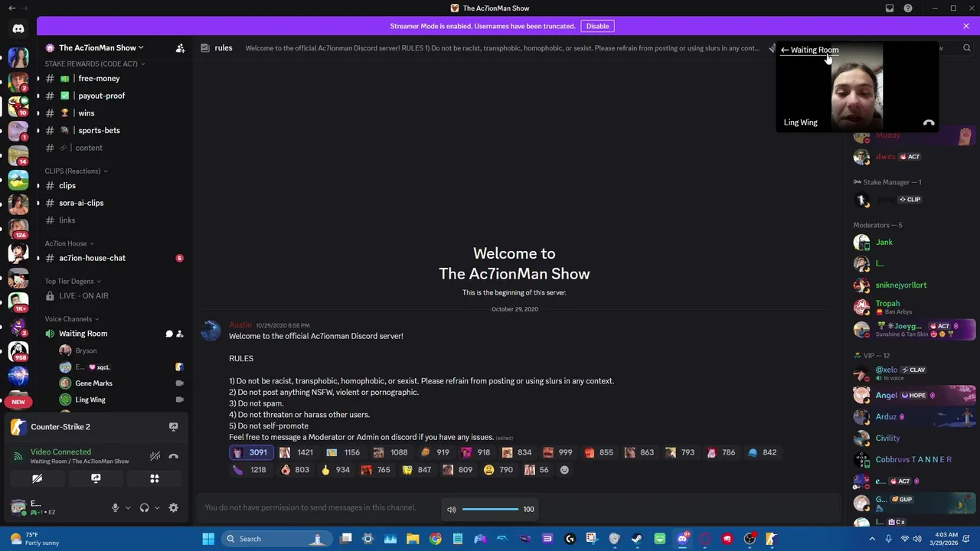980x551 pixels.
Task: Open Discord Help question mark icon
Action: click(x=908, y=8)
